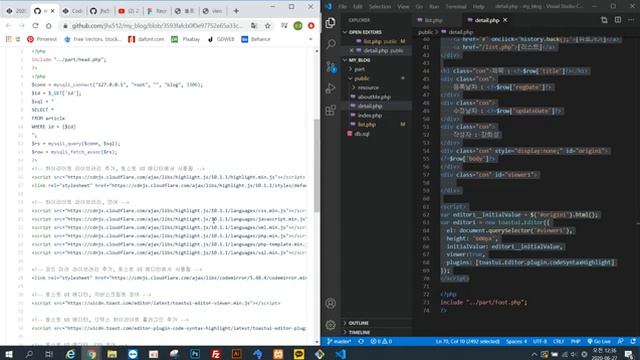
Task: Reload the GitHub page in Chrome
Action: point(35,26)
